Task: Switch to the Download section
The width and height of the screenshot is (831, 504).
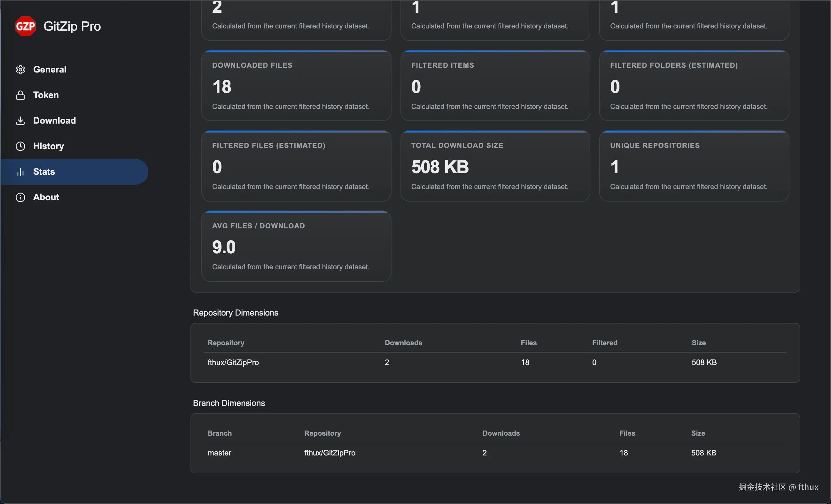Action: [74, 121]
